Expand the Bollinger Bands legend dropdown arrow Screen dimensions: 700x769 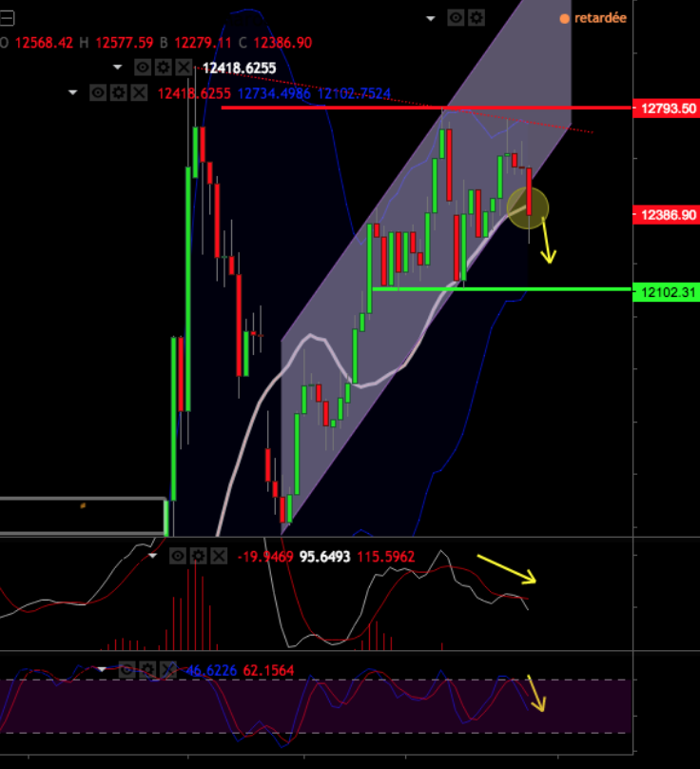(x=74, y=93)
